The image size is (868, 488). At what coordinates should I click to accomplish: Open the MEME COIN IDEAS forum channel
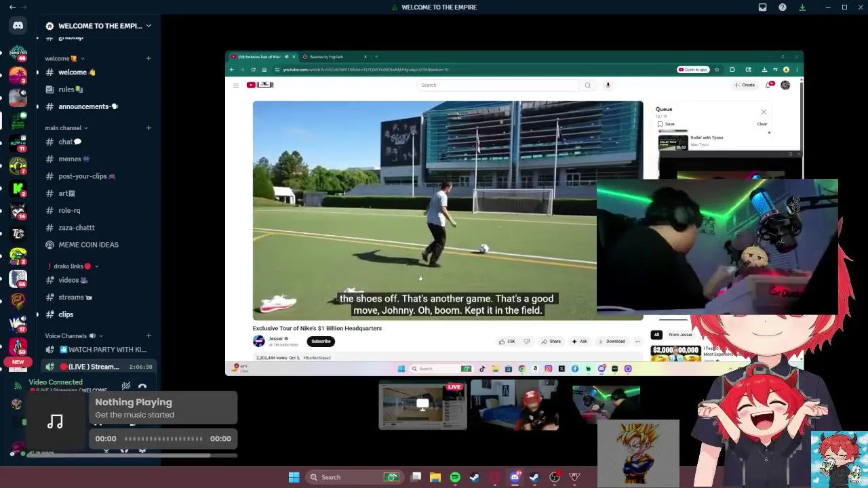point(98,245)
